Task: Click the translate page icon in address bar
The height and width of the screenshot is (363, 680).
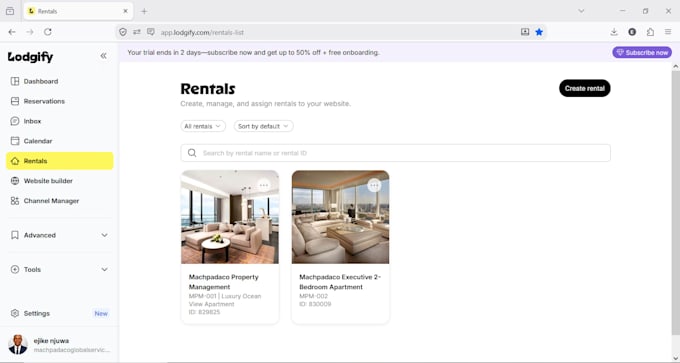Action: click(x=150, y=32)
